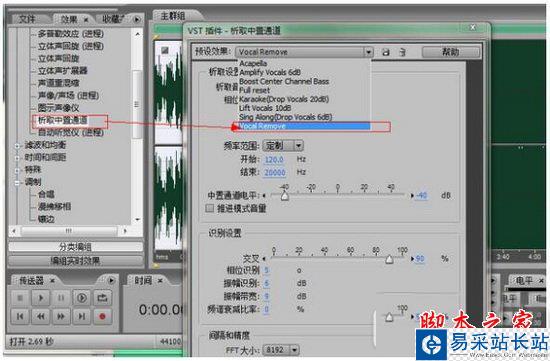Open the 传送器 panel options arrow

pos(111,280)
